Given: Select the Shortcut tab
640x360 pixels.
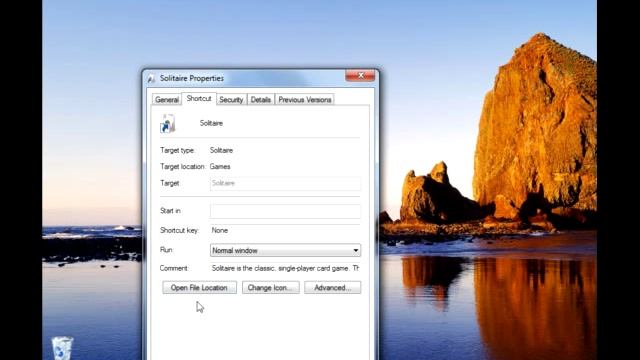Looking at the screenshot, I should tap(199, 99).
